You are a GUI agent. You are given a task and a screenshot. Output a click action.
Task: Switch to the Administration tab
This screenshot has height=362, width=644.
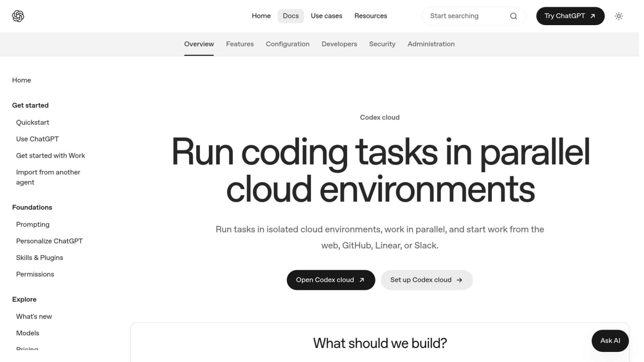coord(431,44)
